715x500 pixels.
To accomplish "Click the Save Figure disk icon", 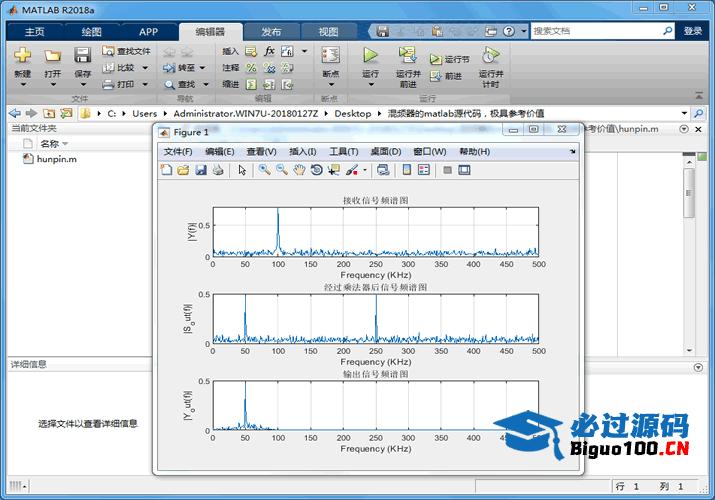I will (x=200, y=170).
